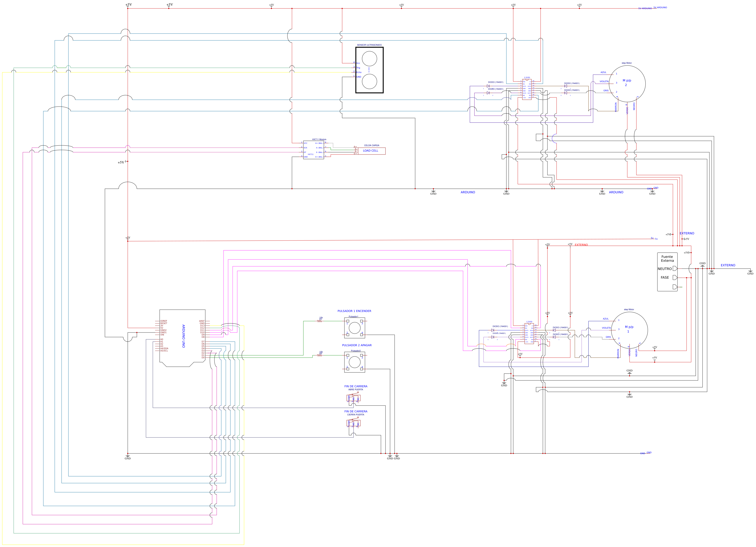Screen dimensions: 756x547
Task: Click the ARDUINO label on the ground rail
Action: pyautogui.click(x=468, y=192)
